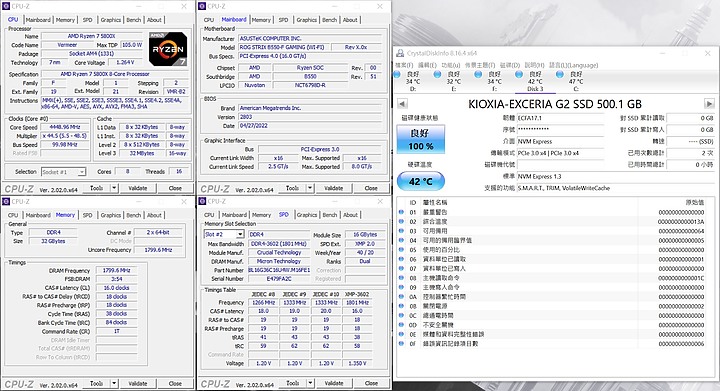Click the status circle on SMART row 01
The height and width of the screenshot is (391, 720).
[x=401, y=212]
